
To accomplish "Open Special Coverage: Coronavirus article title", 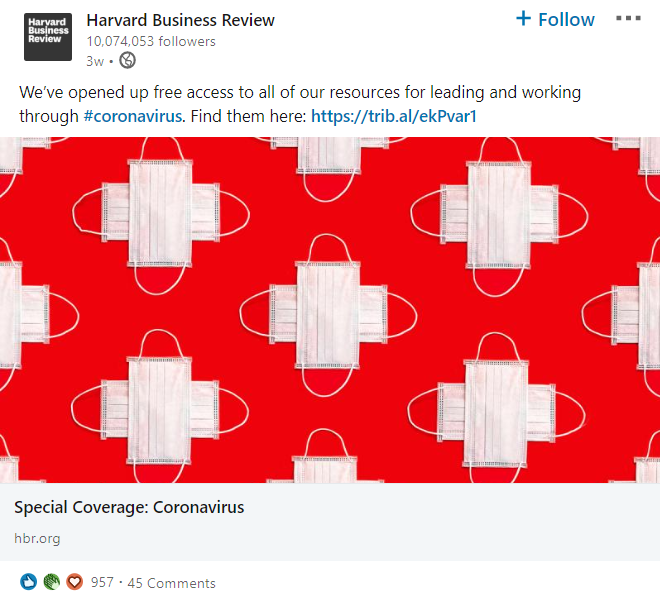I will coord(129,507).
